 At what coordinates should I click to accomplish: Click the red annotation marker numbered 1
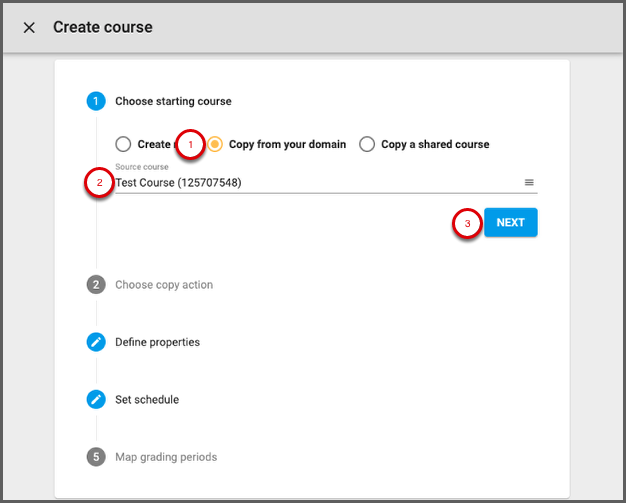(190, 144)
